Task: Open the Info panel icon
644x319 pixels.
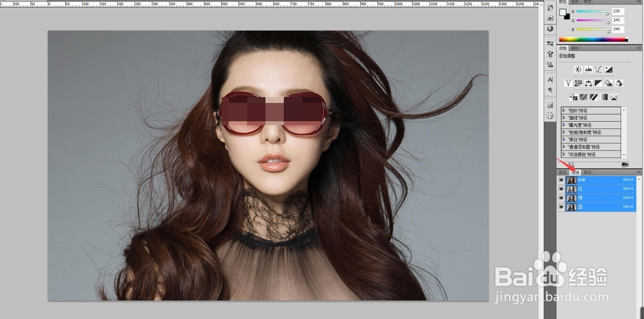Action: pyautogui.click(x=550, y=29)
